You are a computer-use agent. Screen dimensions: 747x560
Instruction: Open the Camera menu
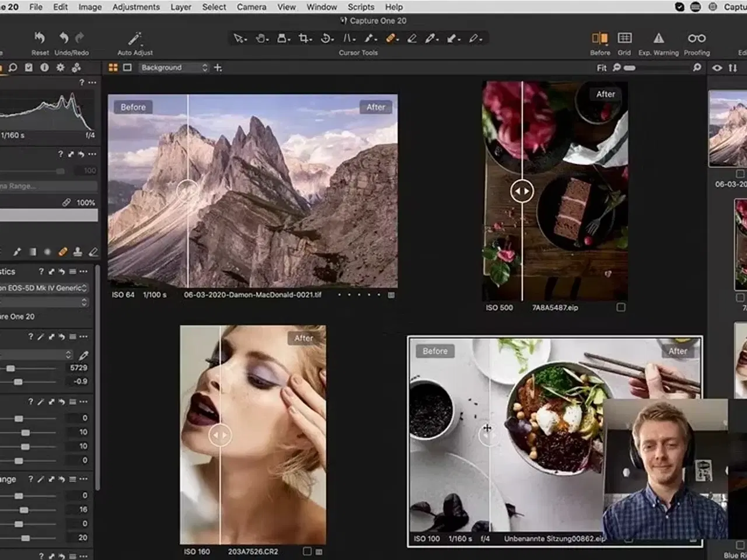click(252, 7)
